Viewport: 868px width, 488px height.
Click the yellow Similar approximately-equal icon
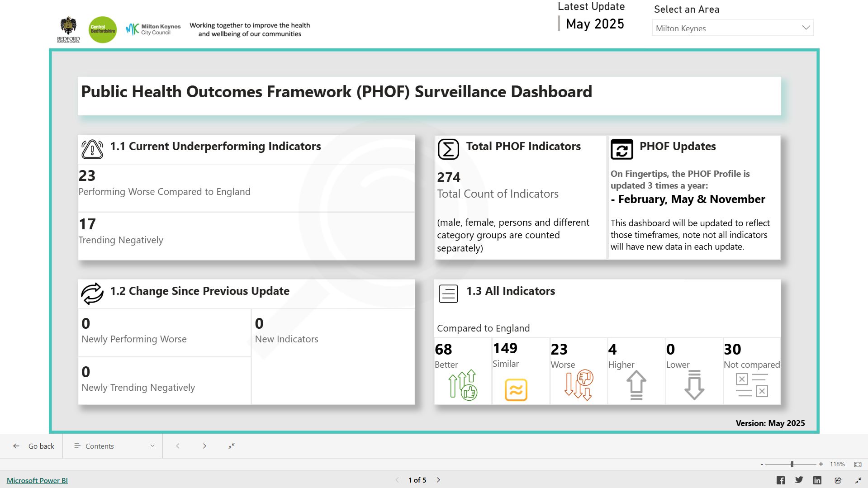pos(516,389)
